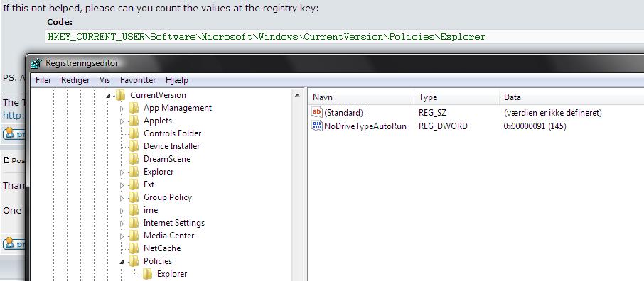Select the Media Center folder icon

point(134,236)
